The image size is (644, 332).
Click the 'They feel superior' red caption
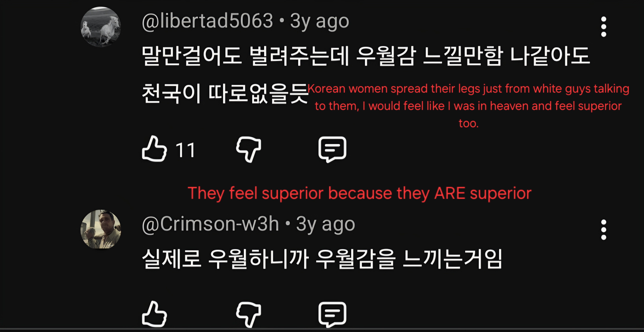[x=360, y=193]
